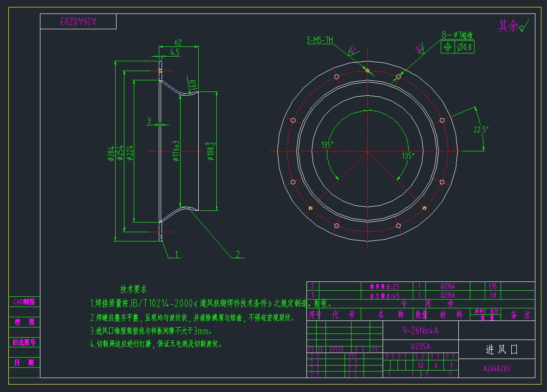Click the position tolerance symbol in the frame
Screen dimensions: 547x392
point(448,47)
